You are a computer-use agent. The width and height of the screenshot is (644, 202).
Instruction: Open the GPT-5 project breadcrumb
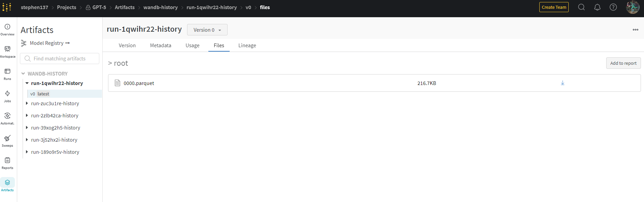pyautogui.click(x=99, y=7)
